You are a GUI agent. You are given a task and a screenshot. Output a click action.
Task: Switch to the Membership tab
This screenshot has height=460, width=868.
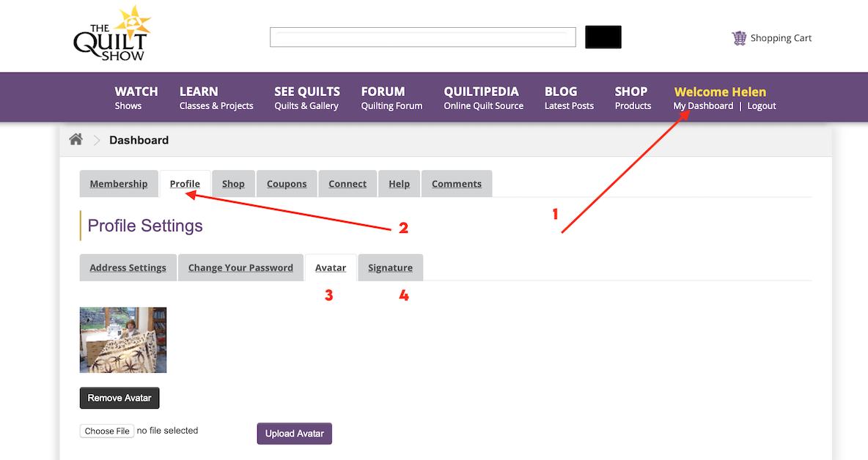pyautogui.click(x=119, y=184)
